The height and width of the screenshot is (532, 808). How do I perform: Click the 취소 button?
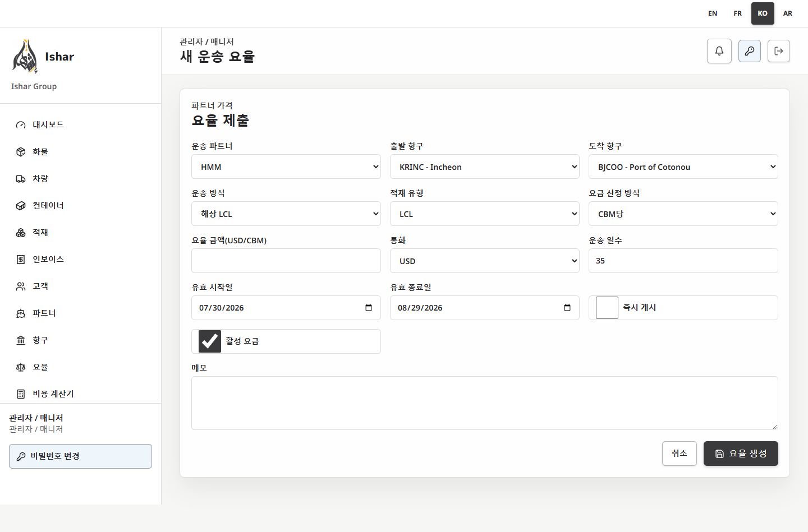point(680,453)
